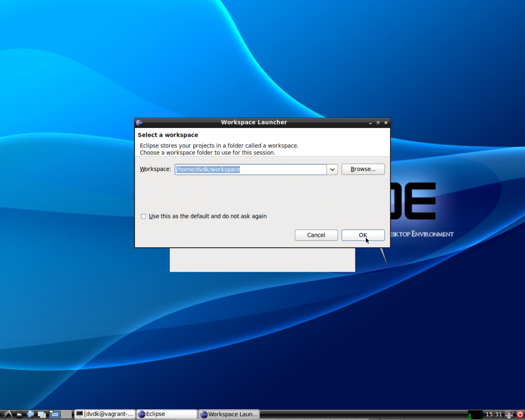The height and width of the screenshot is (420, 525).
Task: Open the web browser globe icon
Action: pos(31,414)
